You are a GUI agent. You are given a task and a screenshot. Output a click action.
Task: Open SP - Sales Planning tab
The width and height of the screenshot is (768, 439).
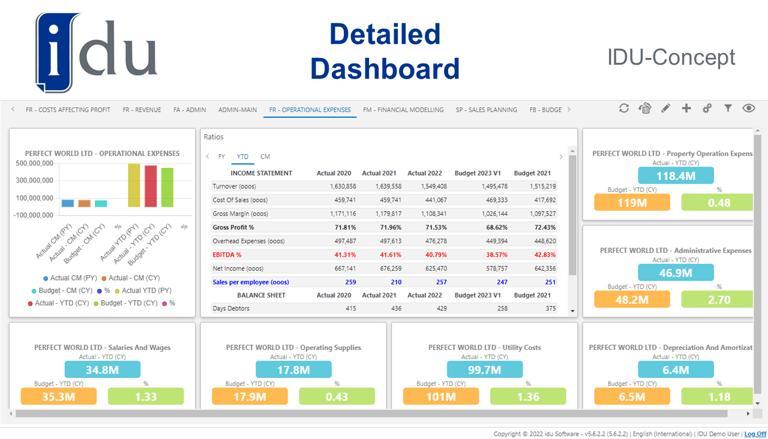coord(486,110)
